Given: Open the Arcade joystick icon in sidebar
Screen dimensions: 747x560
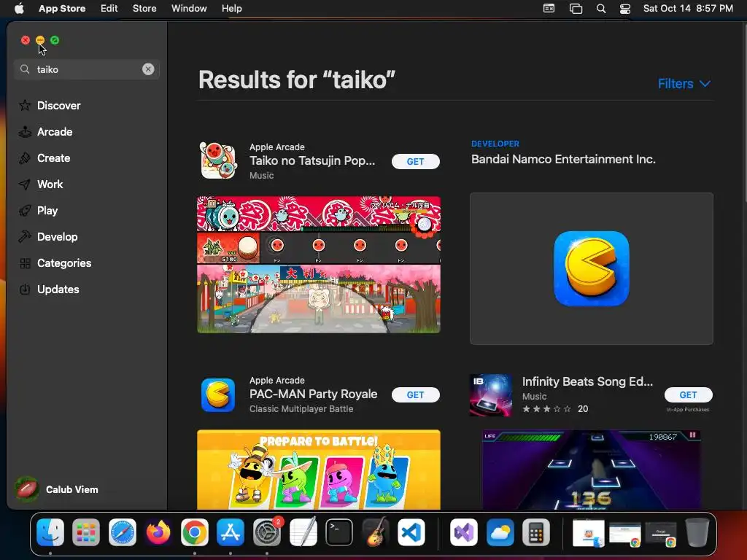Looking at the screenshot, I should tap(25, 131).
